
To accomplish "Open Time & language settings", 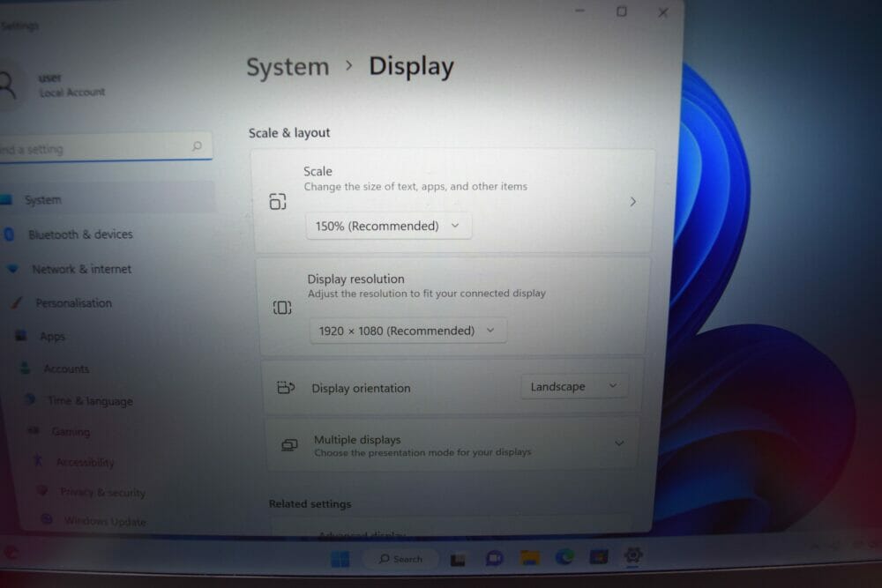I will click(x=90, y=401).
